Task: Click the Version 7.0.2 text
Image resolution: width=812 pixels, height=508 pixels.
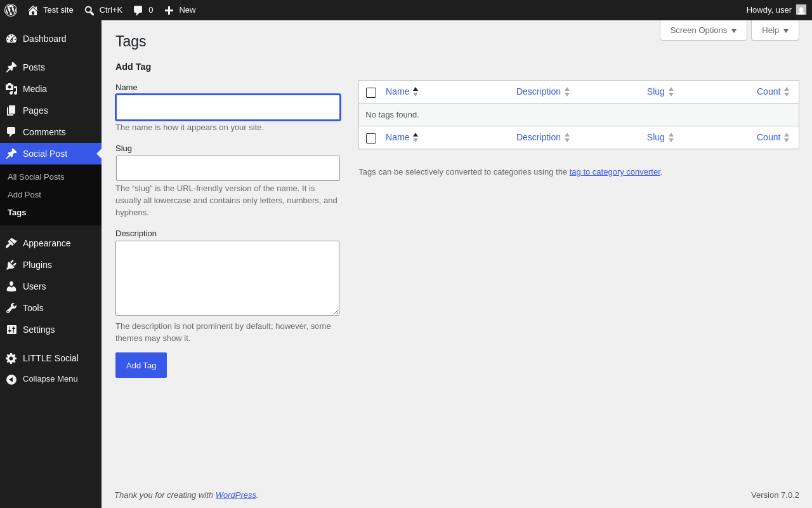Action: 775,495
